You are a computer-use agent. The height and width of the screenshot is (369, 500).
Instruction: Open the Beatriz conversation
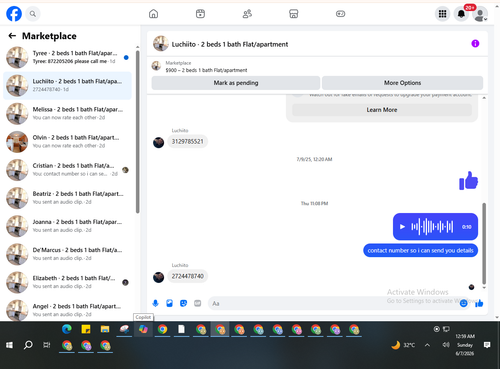point(68,198)
